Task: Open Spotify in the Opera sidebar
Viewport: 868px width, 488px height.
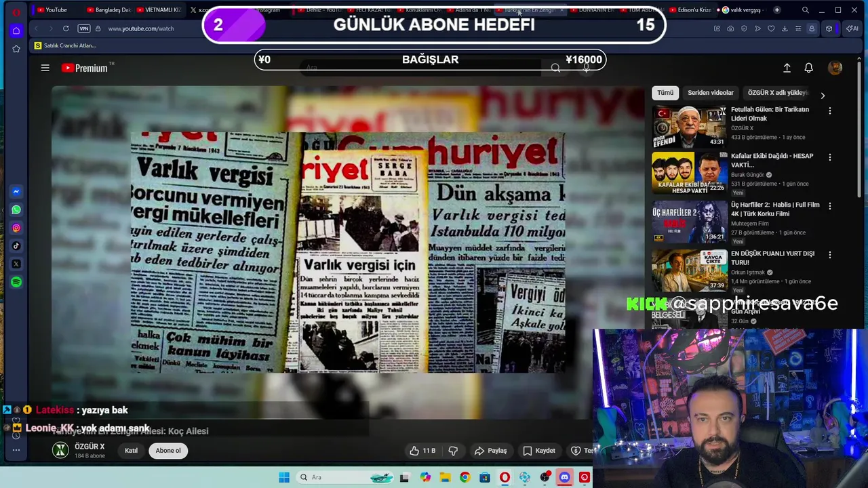Action: pyautogui.click(x=16, y=282)
